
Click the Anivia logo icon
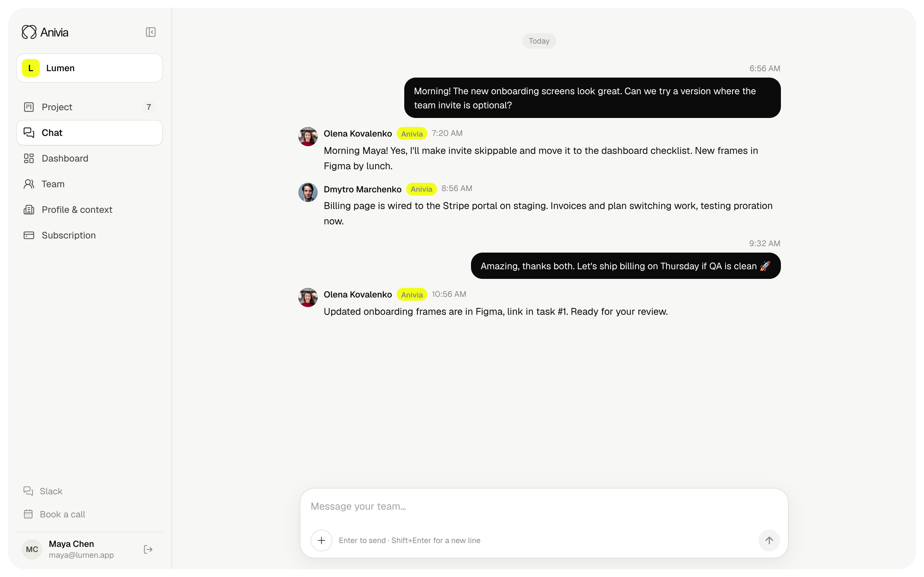point(29,32)
